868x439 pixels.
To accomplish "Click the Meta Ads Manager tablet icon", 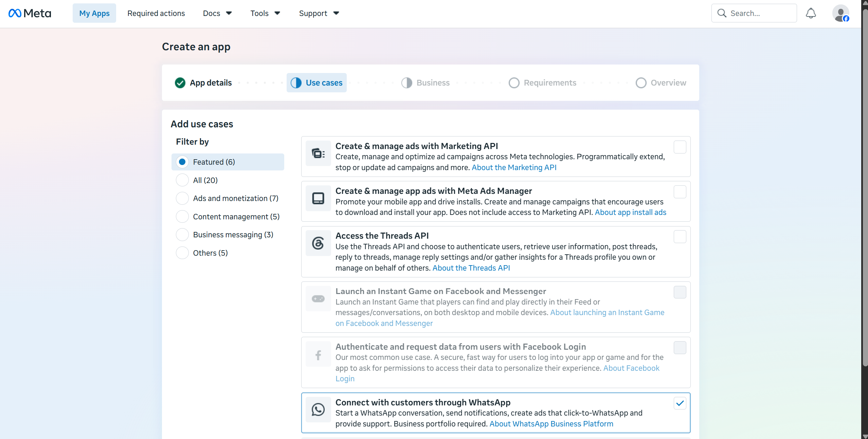I will click(318, 198).
